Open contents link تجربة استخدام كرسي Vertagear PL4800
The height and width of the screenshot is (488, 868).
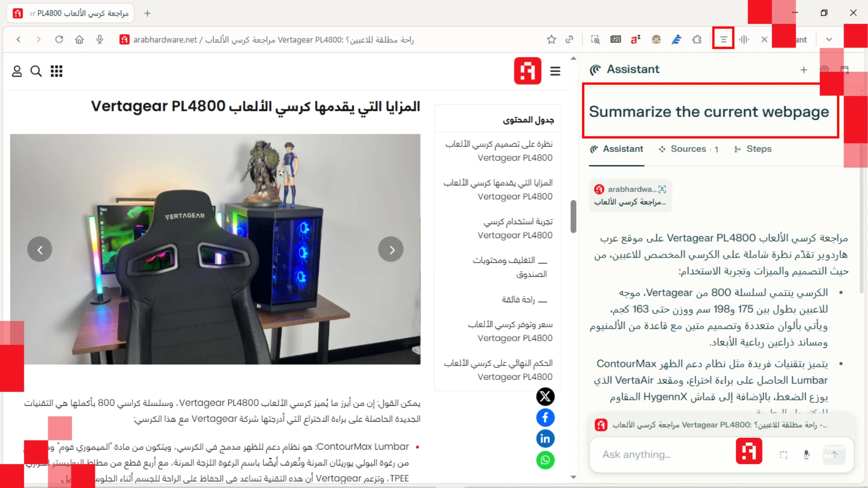[x=515, y=229]
